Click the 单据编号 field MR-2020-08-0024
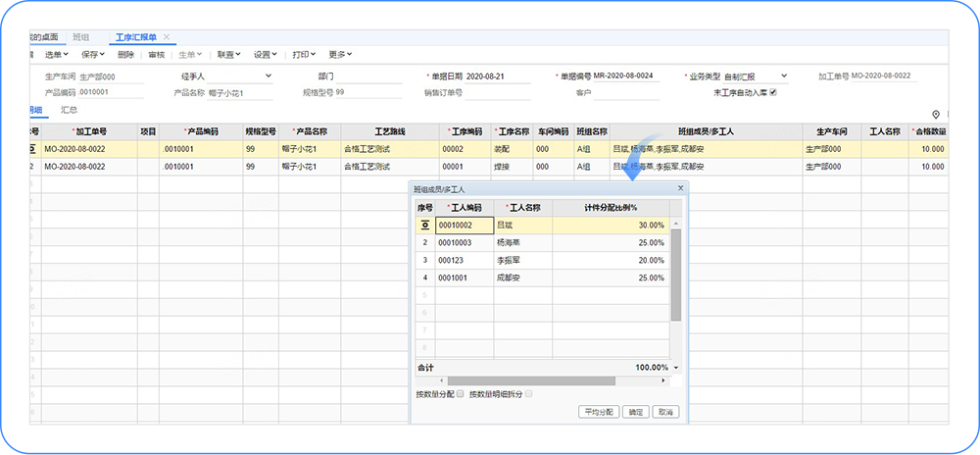 (625, 76)
